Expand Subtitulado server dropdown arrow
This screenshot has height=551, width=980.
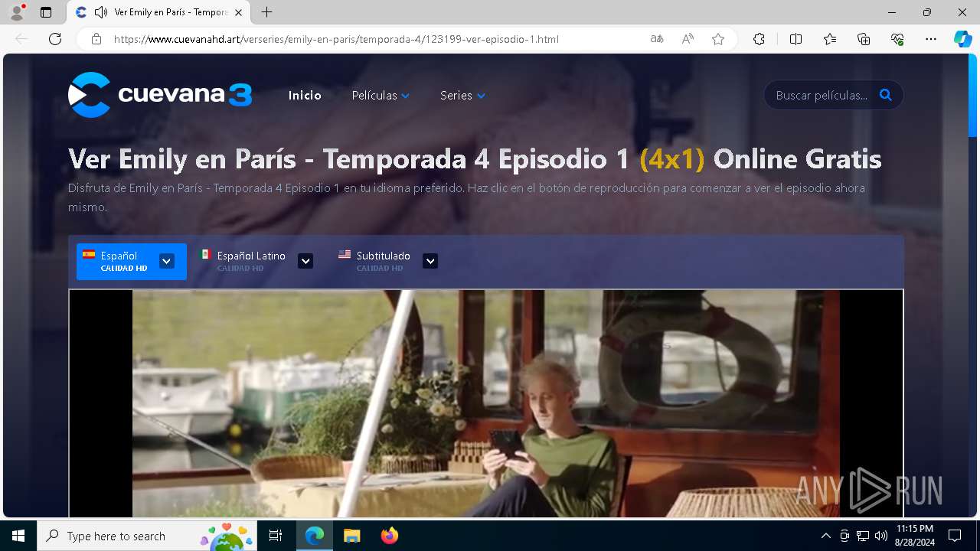pos(430,261)
